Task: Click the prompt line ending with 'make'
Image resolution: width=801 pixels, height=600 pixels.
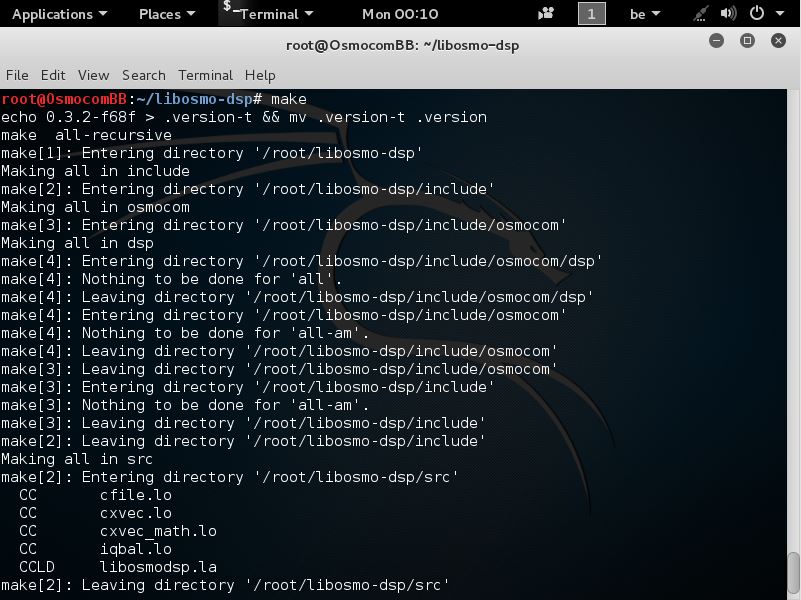Action: coord(154,99)
